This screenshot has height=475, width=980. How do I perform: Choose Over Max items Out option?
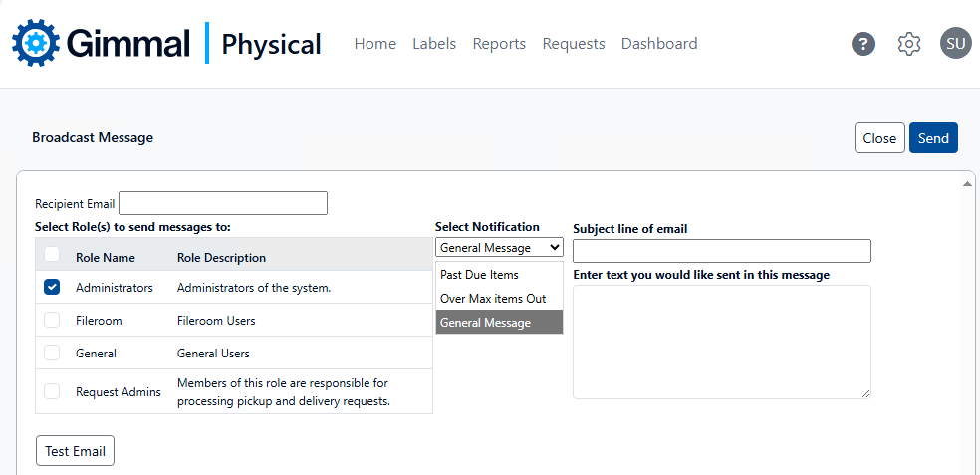pyautogui.click(x=499, y=299)
